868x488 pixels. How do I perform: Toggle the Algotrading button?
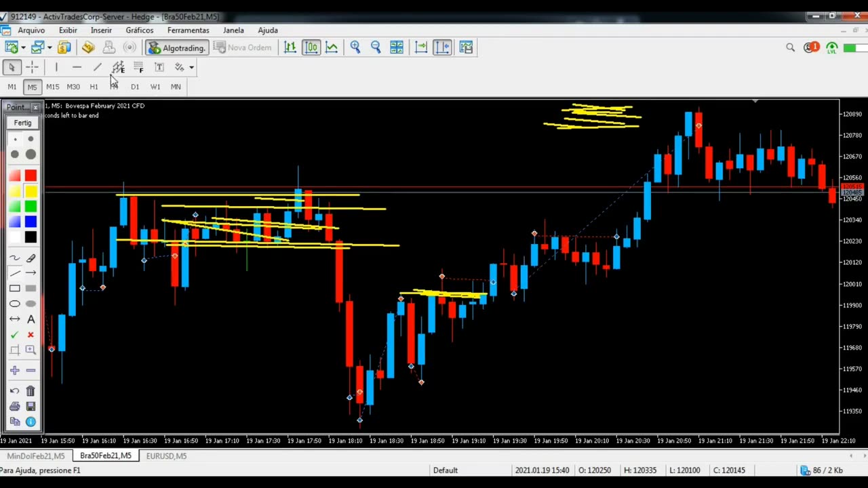tap(176, 47)
